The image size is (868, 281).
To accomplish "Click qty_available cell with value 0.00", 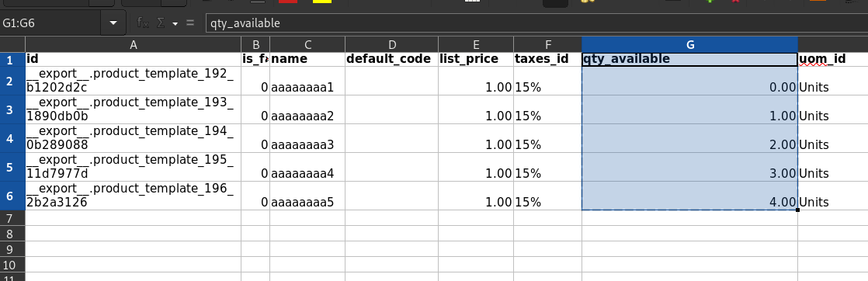I will click(689, 81).
